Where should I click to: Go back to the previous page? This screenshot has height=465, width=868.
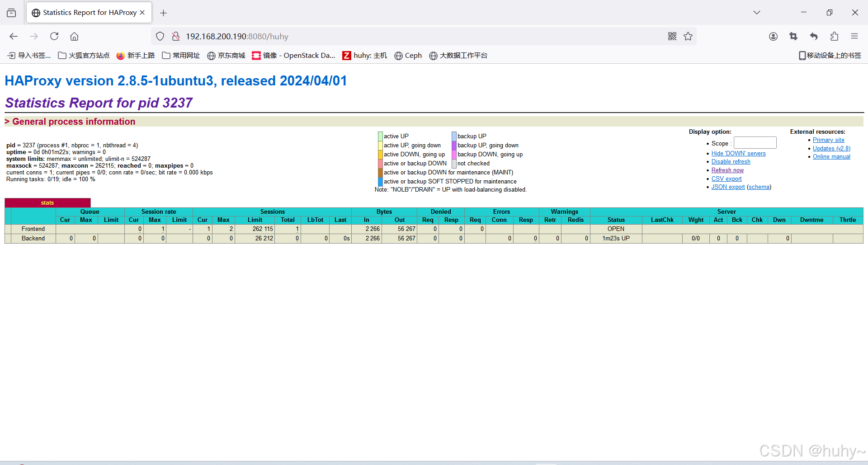pos(14,36)
